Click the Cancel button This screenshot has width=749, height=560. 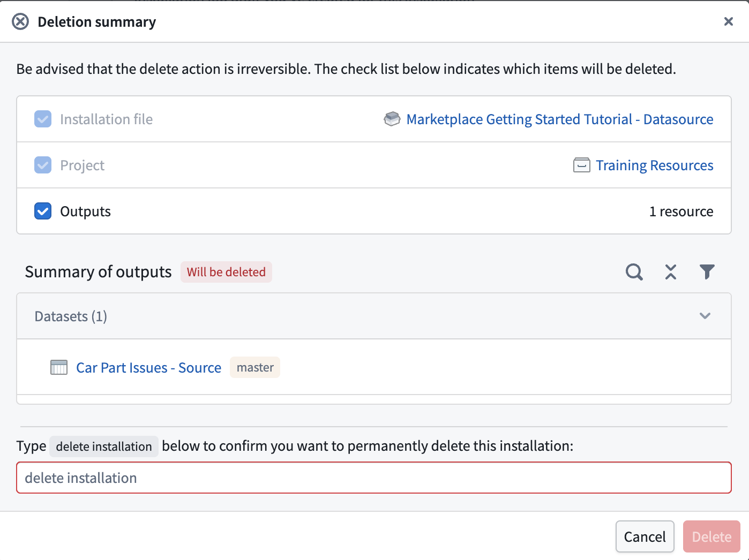(645, 536)
